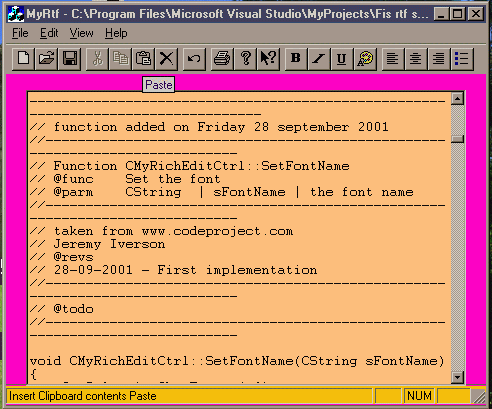Cut selection using the scissors icon
Viewport: 492px width, 409px height.
click(97, 59)
